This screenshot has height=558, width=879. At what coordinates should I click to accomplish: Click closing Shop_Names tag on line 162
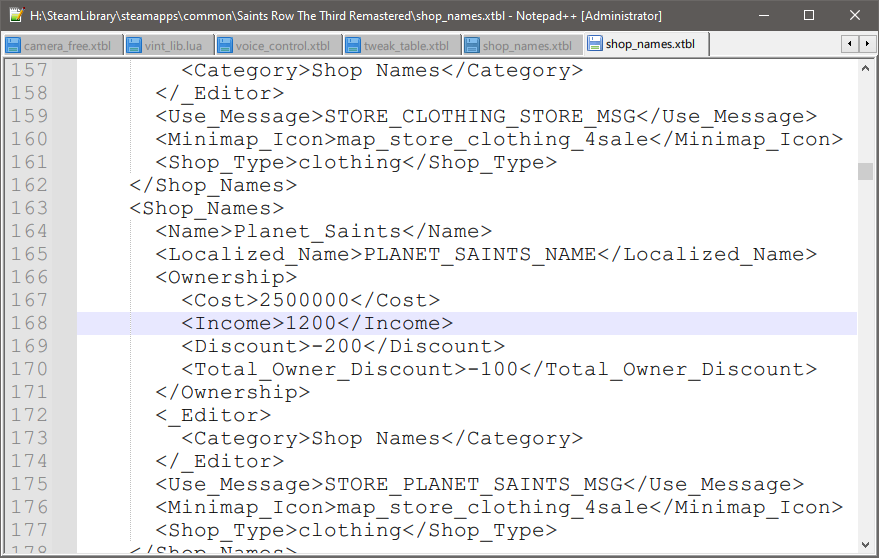click(213, 185)
